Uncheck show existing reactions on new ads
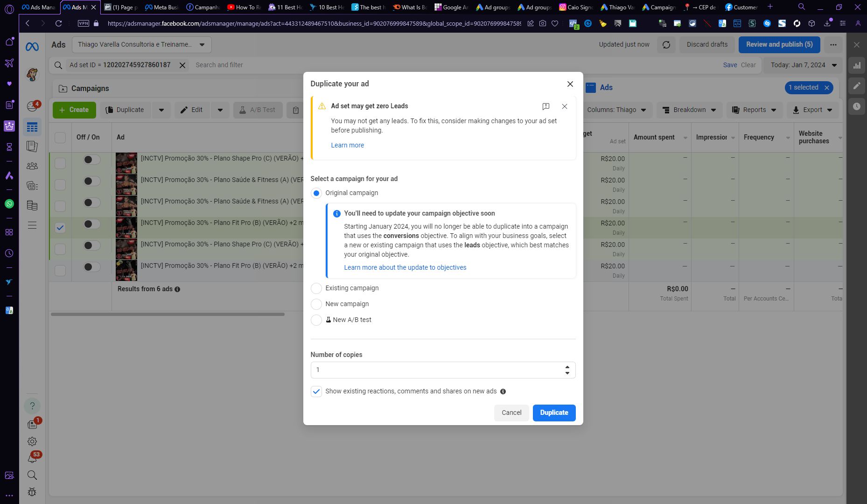The image size is (867, 504). click(x=316, y=392)
